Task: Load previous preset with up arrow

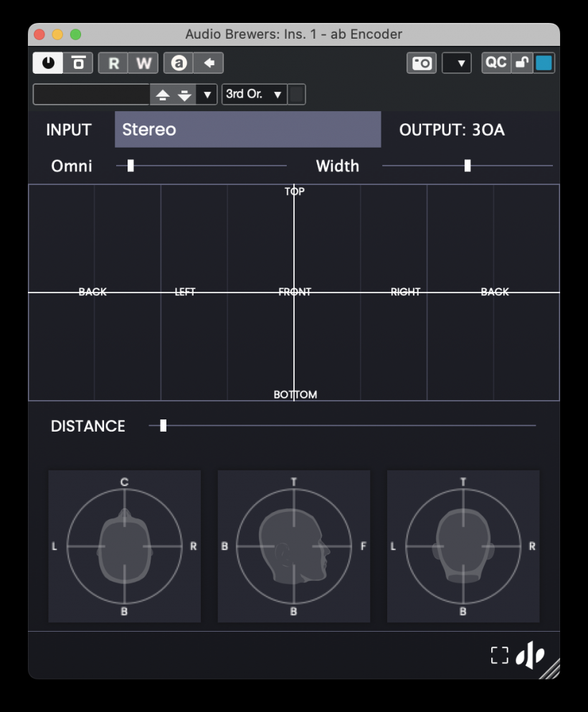Action: click(x=163, y=95)
